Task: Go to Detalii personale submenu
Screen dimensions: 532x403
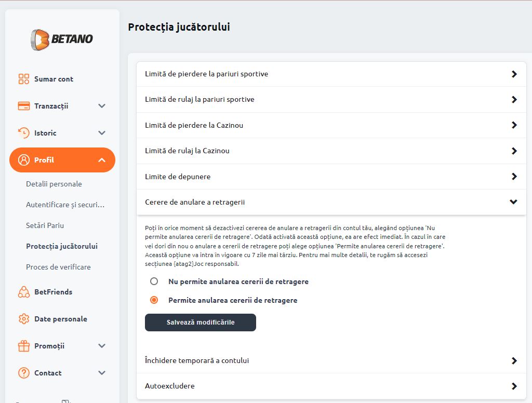Action: 54,184
